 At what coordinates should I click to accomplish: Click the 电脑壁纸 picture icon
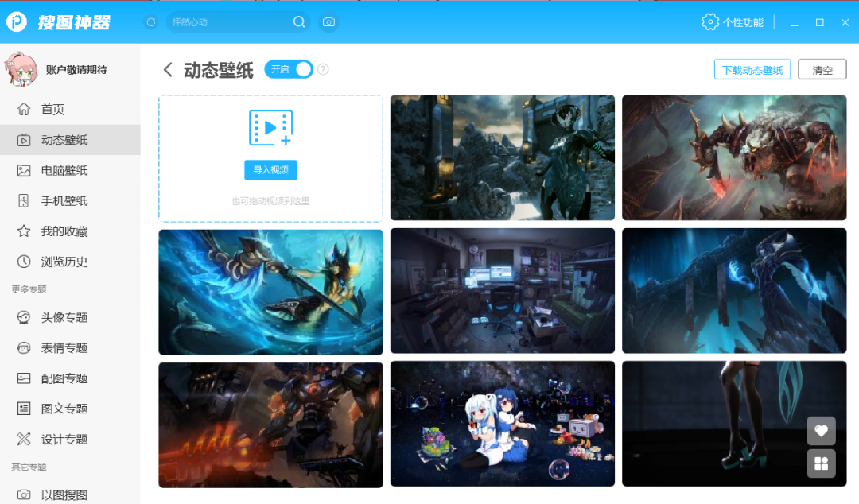click(x=24, y=170)
